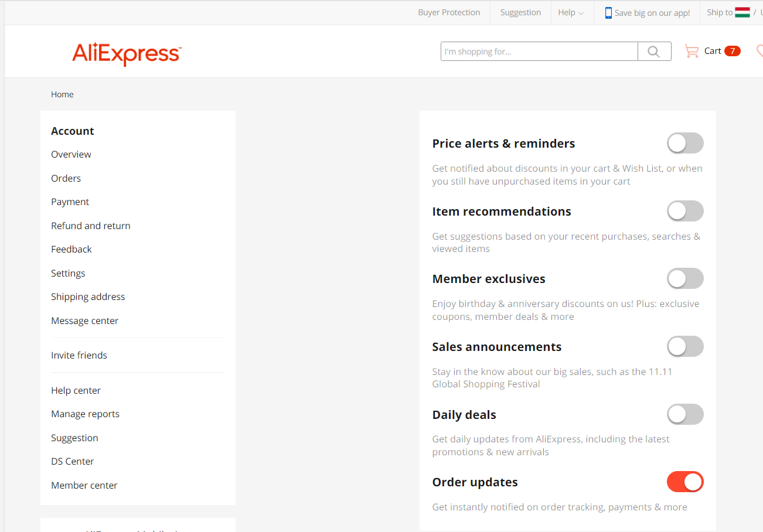The height and width of the screenshot is (532, 763).
Task: Click the AliExpress logo
Action: 127,54
